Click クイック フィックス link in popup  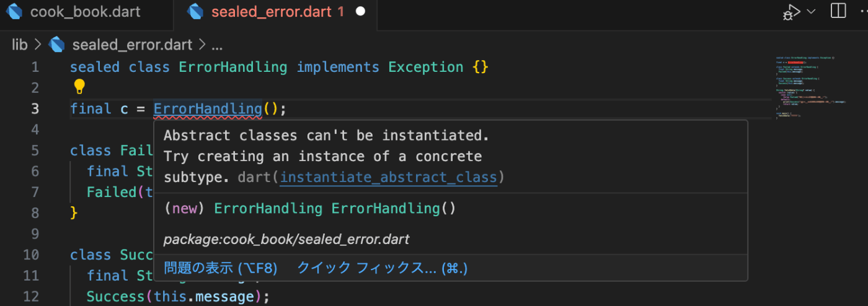click(381, 268)
